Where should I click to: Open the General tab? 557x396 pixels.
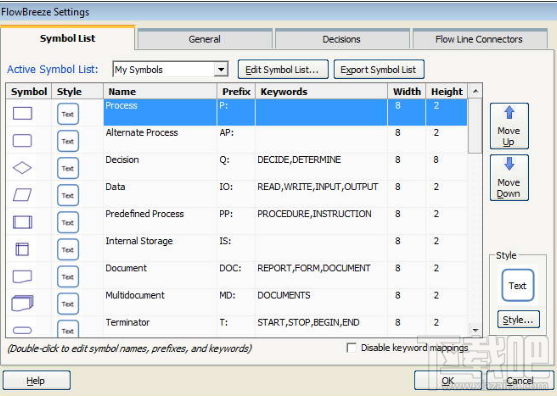tap(205, 39)
